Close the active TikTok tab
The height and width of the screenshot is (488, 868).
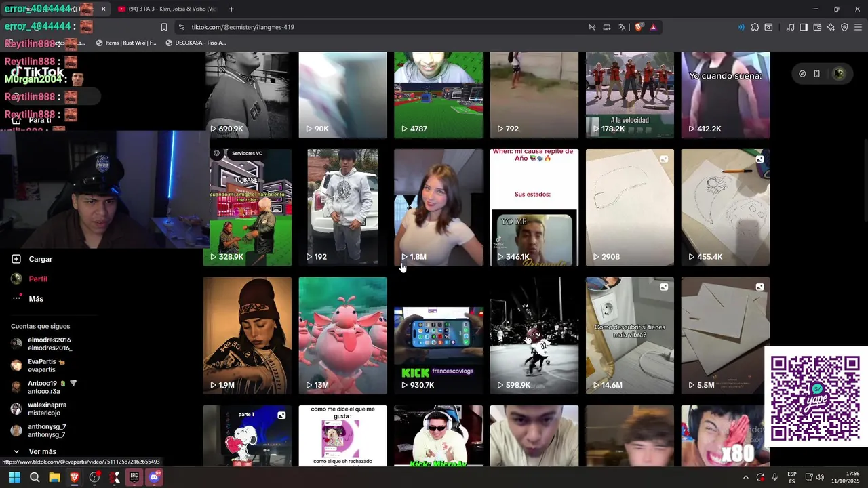103,9
